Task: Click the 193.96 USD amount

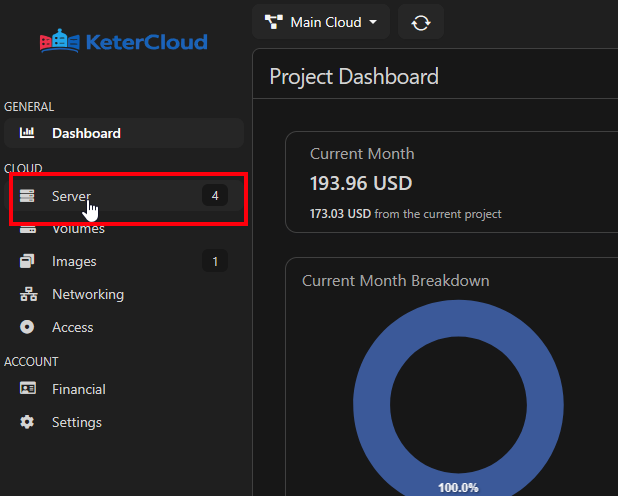Action: [x=361, y=183]
